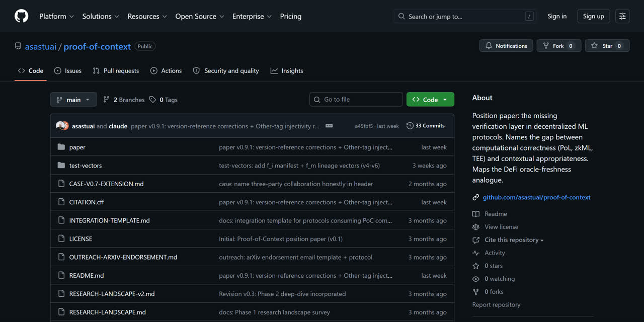
Task: Click the repository icon before asastuai
Action: pos(18,46)
